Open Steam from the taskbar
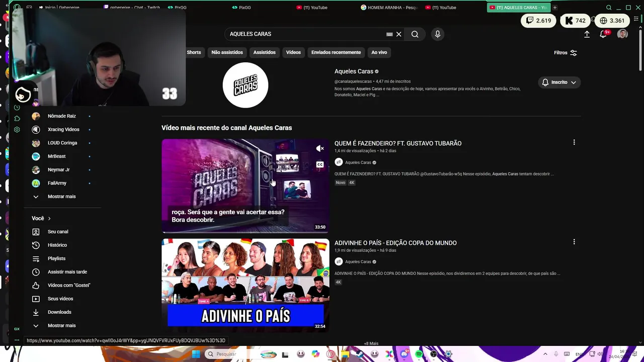 (x=360, y=354)
